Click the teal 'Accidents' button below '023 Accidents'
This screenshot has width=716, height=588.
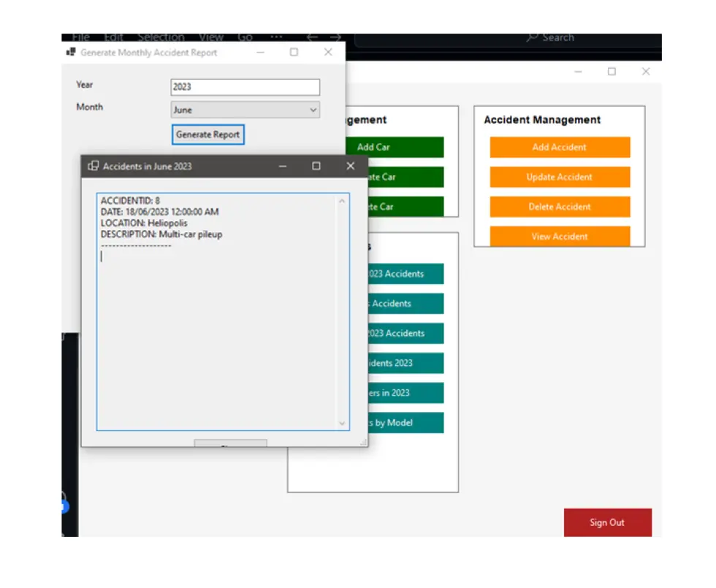[x=405, y=304]
